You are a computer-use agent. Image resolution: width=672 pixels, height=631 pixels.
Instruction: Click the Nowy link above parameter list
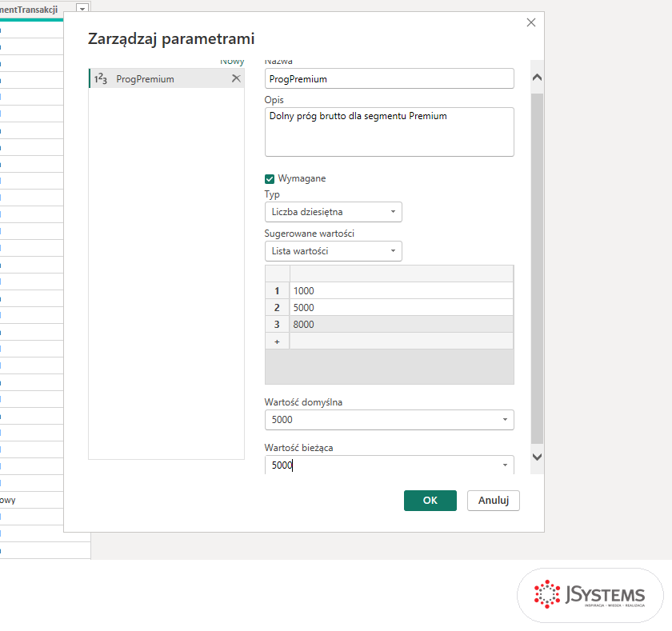pyautogui.click(x=232, y=62)
